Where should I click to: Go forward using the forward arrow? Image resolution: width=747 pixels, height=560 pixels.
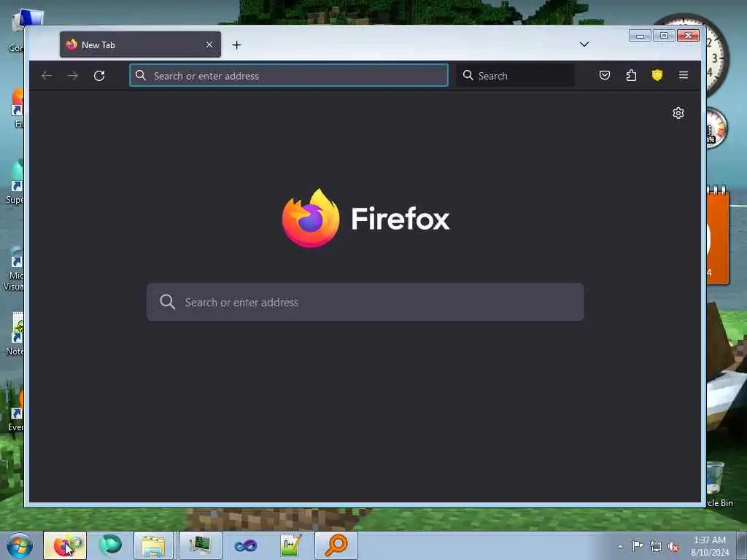tap(72, 76)
